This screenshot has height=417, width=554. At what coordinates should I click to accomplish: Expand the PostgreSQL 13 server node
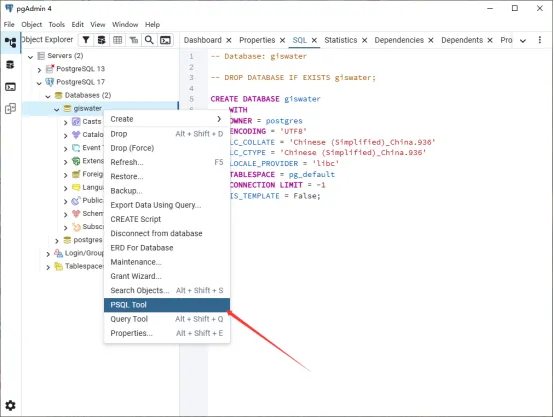(40, 69)
